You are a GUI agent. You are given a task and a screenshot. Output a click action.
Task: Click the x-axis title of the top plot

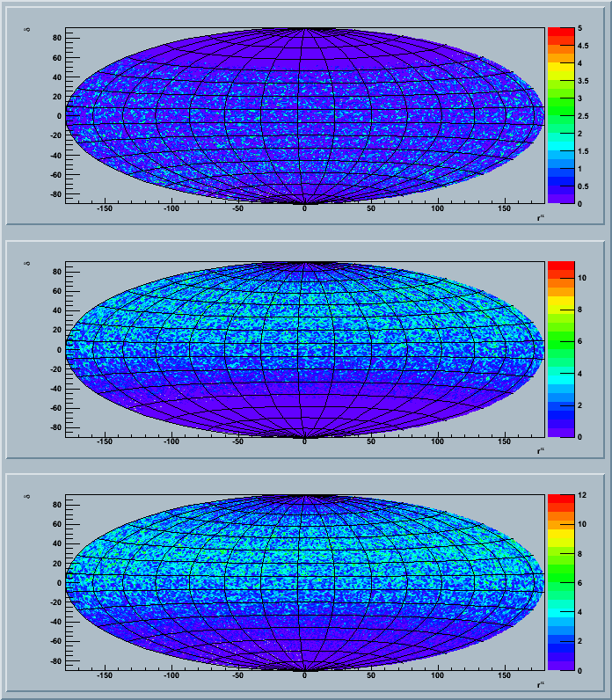541,218
